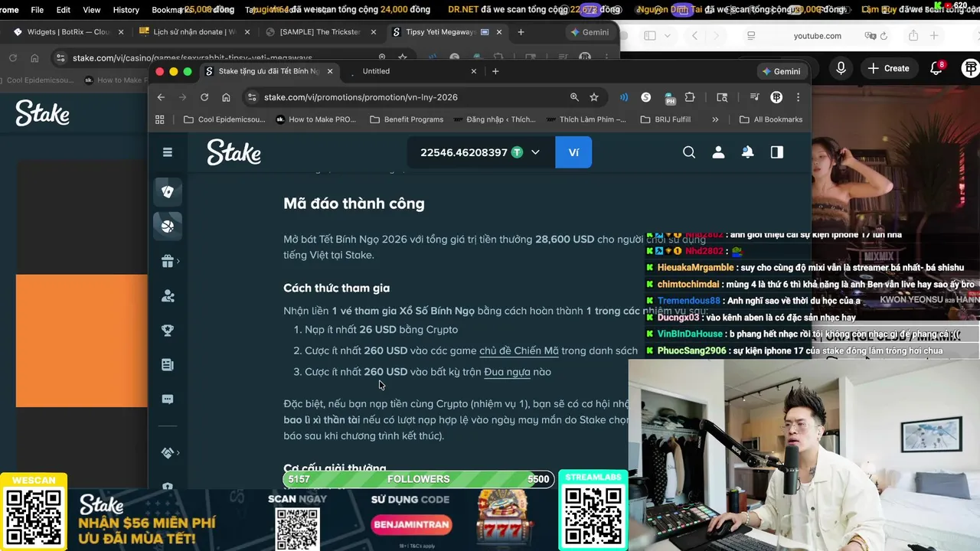Open the Edit menu in macOS menu bar
This screenshot has width=980, height=551.
click(x=64, y=10)
